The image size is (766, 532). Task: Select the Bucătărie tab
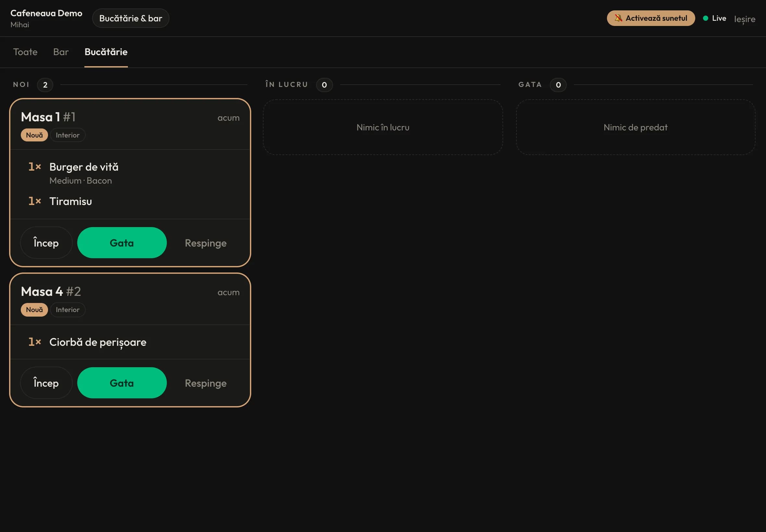(106, 52)
